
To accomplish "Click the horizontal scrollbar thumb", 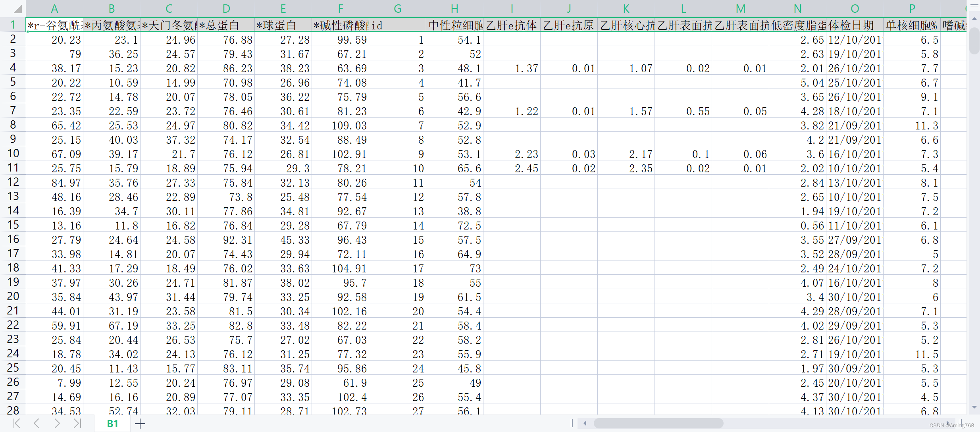I will [x=658, y=423].
